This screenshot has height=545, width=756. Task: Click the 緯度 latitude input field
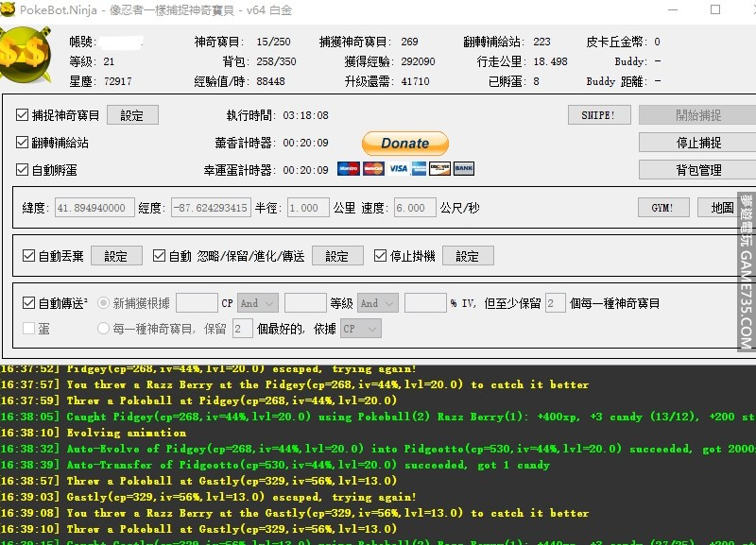click(94, 208)
